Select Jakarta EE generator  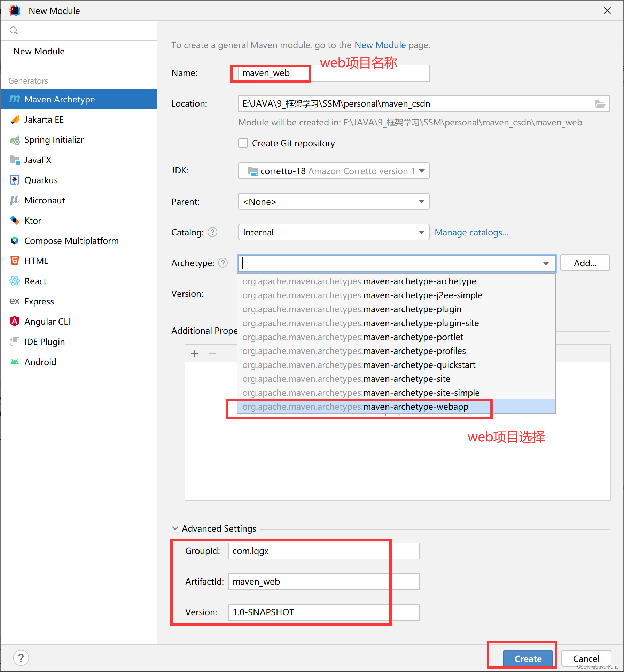(79, 119)
